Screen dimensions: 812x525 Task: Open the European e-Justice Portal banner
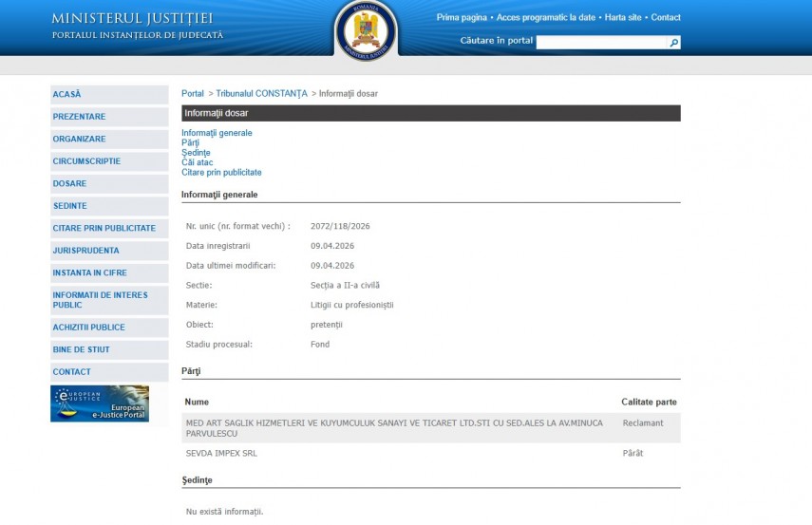100,403
